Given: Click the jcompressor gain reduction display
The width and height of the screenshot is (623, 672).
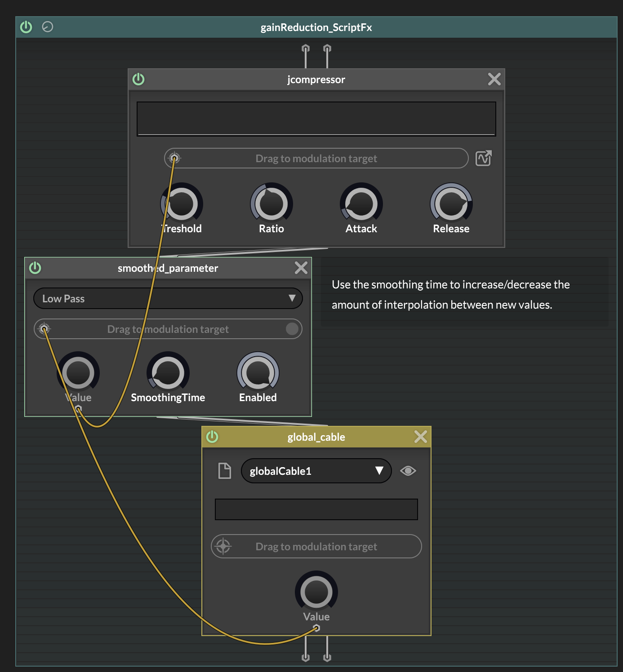Looking at the screenshot, I should [x=316, y=119].
